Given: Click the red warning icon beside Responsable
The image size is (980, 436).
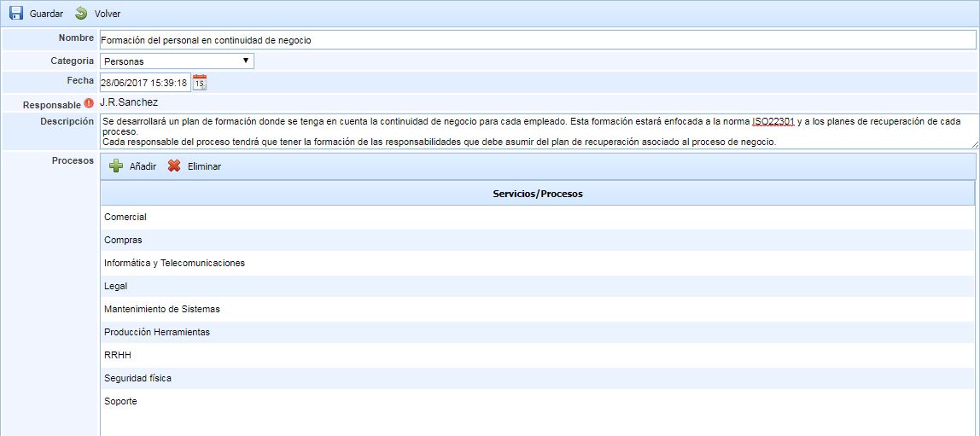Looking at the screenshot, I should pyautogui.click(x=89, y=103).
